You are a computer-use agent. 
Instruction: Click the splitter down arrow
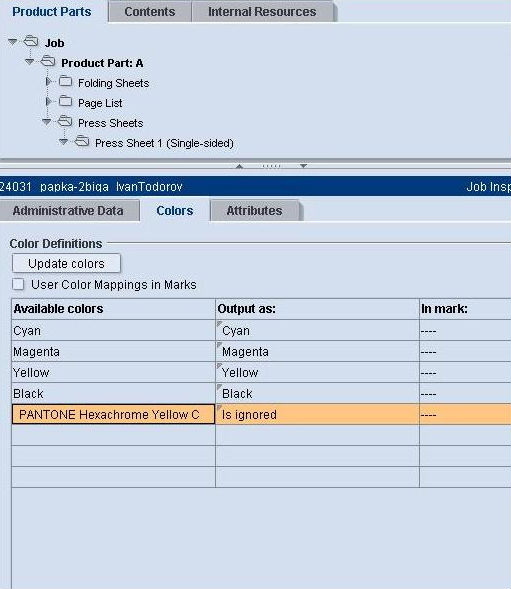304,166
